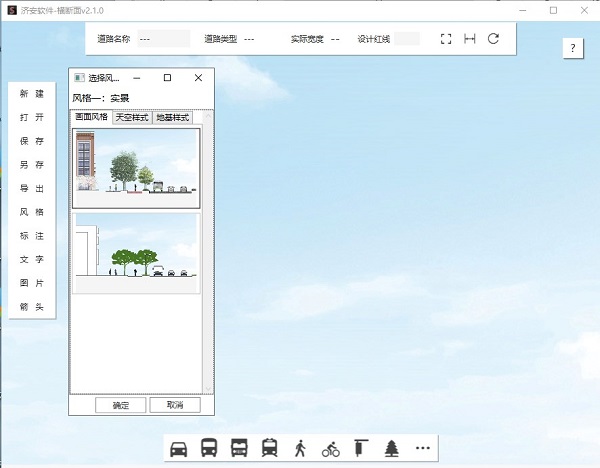
Task: Add a pedestrian element
Action: [x=300, y=448]
